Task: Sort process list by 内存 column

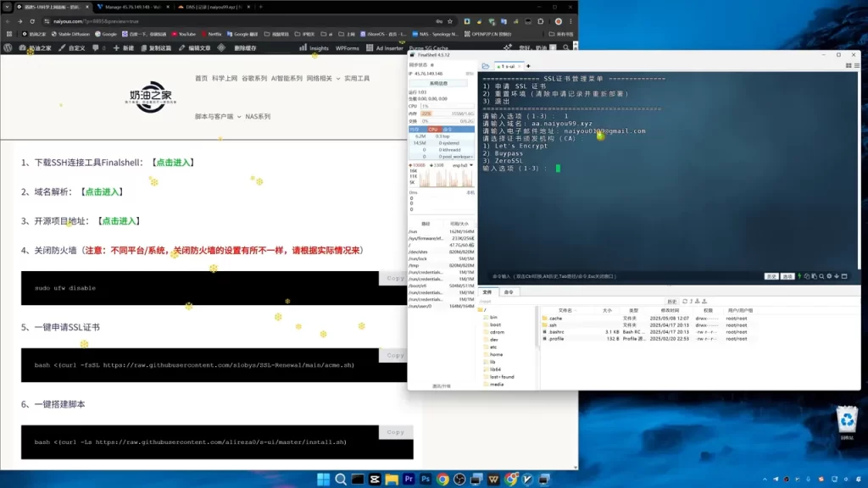Action: click(417, 129)
